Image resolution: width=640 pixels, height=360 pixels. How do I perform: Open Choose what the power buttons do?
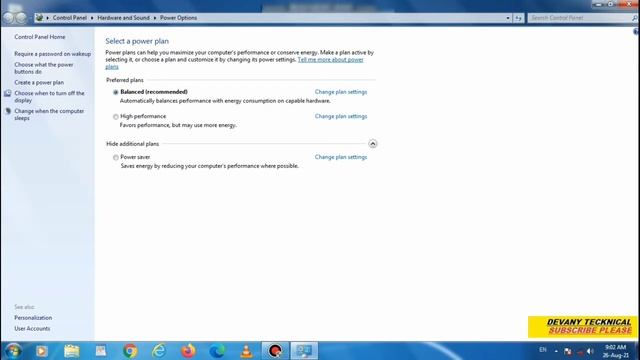click(44, 68)
